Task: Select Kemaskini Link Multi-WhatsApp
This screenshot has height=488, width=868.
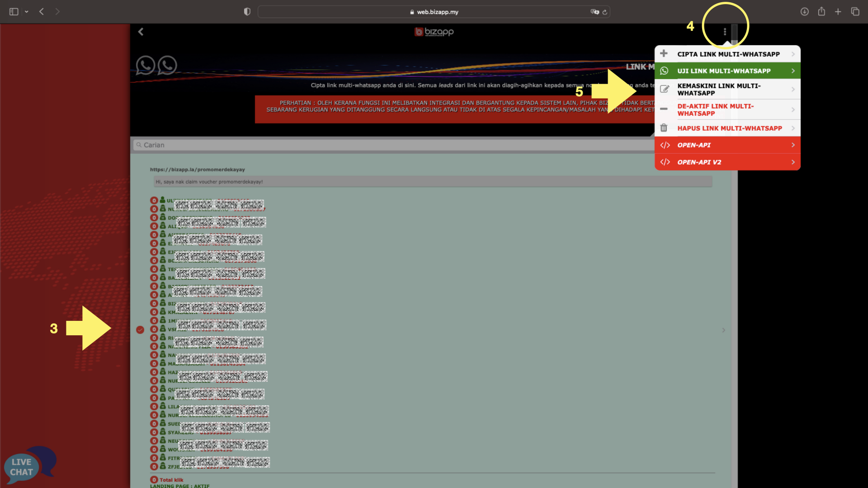Action: 727,89
